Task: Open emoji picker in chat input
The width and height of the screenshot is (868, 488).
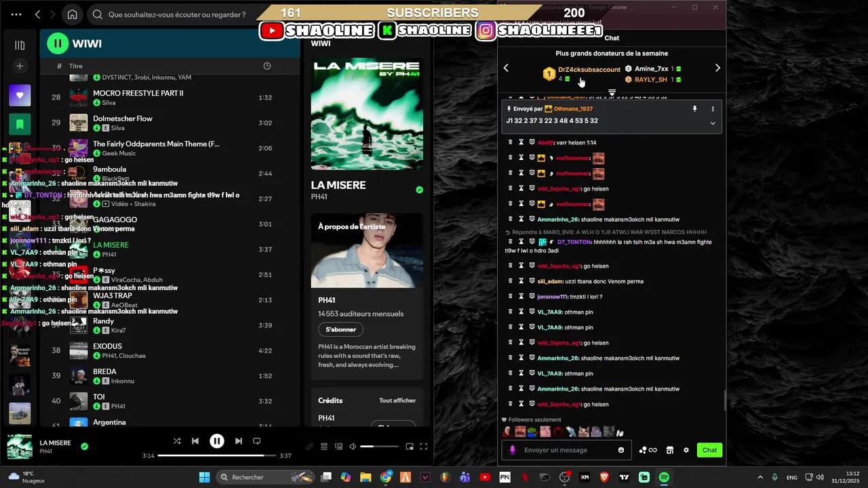Action: point(621,450)
